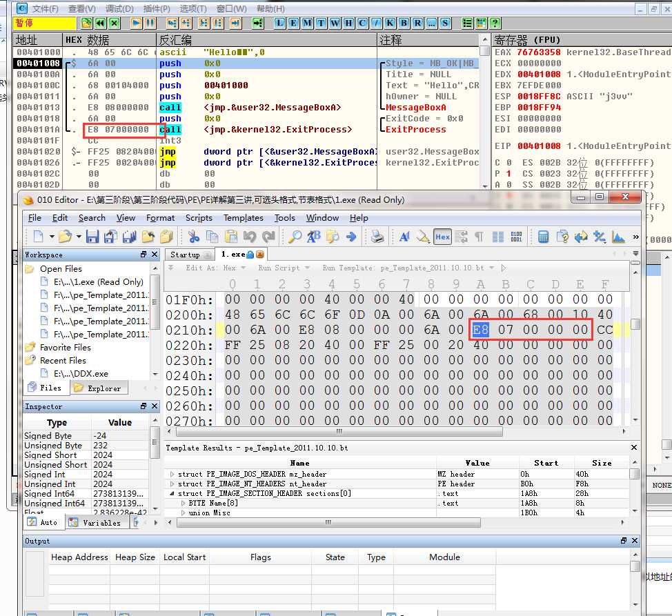Select Auto tab in Inspector panel
This screenshot has height=616, width=672.
43,522
